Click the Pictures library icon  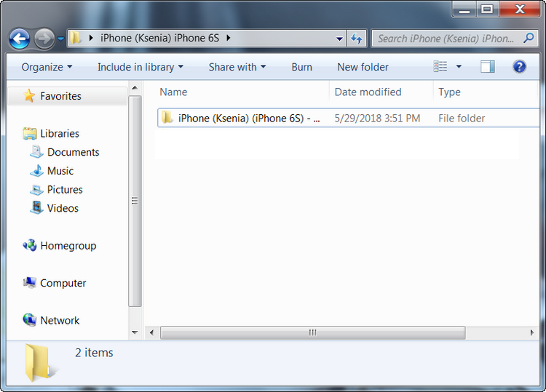coord(36,190)
